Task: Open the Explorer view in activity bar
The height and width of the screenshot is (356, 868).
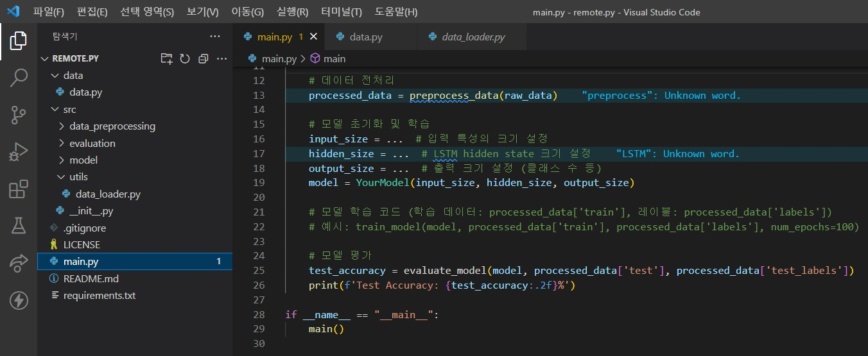Action: click(x=19, y=41)
